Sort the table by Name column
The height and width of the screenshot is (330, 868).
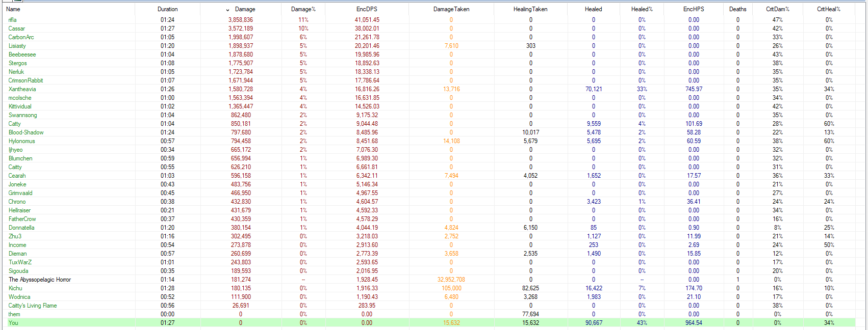click(13, 9)
